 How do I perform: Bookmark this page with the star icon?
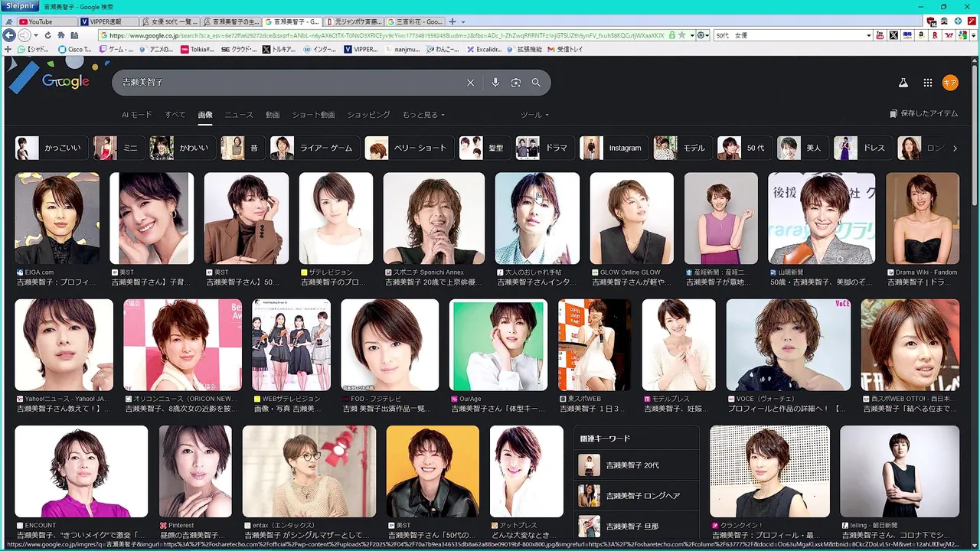(681, 35)
